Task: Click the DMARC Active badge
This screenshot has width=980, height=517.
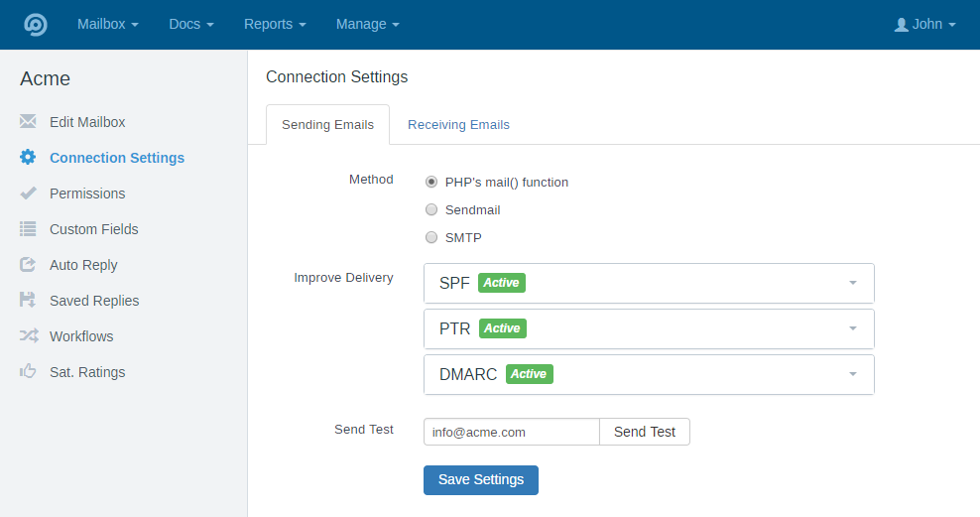Action: click(529, 374)
